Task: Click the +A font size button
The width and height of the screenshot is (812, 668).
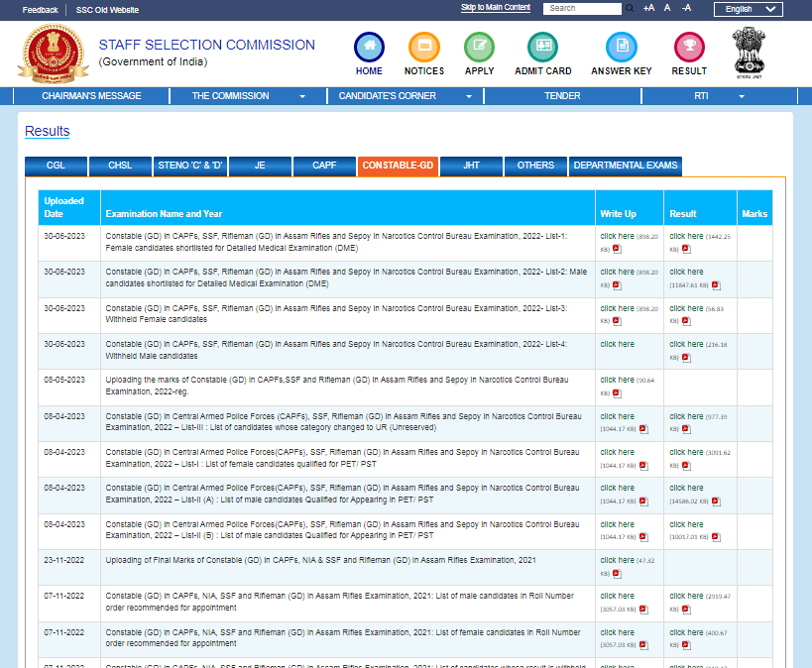Action: [x=647, y=8]
